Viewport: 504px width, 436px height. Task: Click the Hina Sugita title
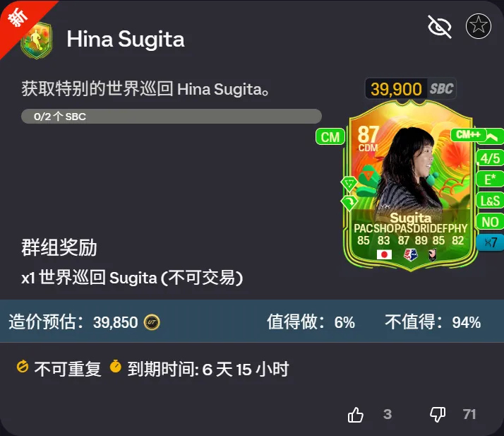click(x=126, y=40)
